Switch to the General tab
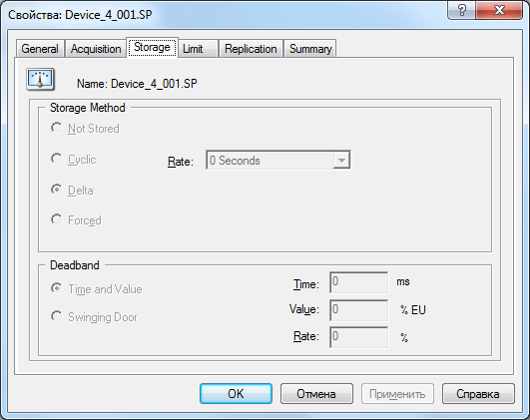 click(x=40, y=49)
